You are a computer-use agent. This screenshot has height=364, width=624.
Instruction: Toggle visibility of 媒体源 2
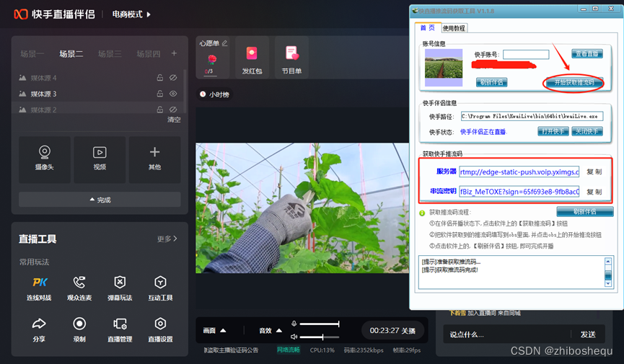click(x=173, y=110)
